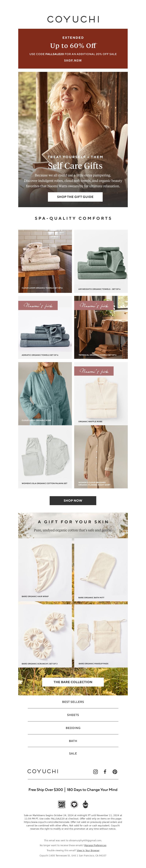This screenshot has height=868, width=146.
Task: Open Bare Organic Hair Wrap product image
Action: point(45,570)
